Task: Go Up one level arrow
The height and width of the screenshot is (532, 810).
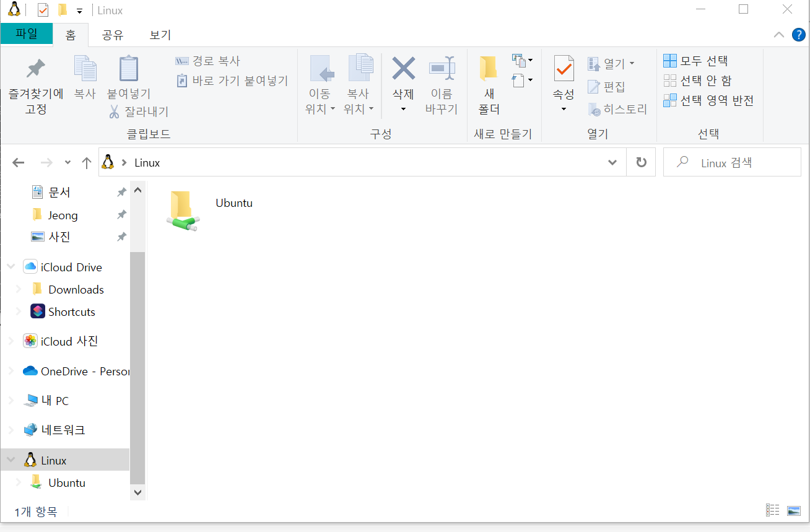Action: [87, 163]
